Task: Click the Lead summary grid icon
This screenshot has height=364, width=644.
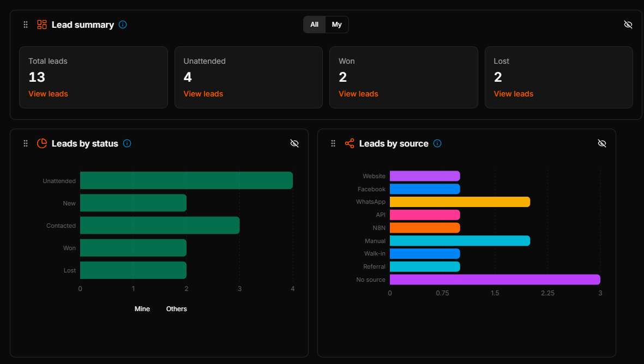Action: tap(42, 25)
